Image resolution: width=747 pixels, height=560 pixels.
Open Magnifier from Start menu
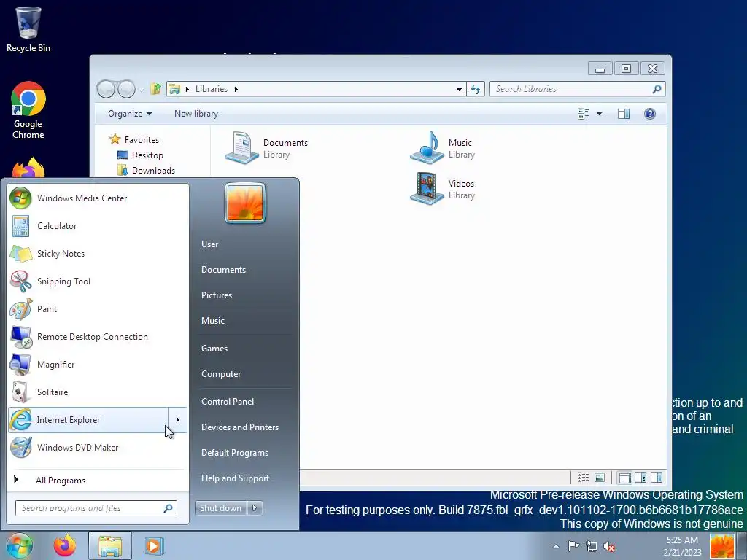[x=98, y=364]
